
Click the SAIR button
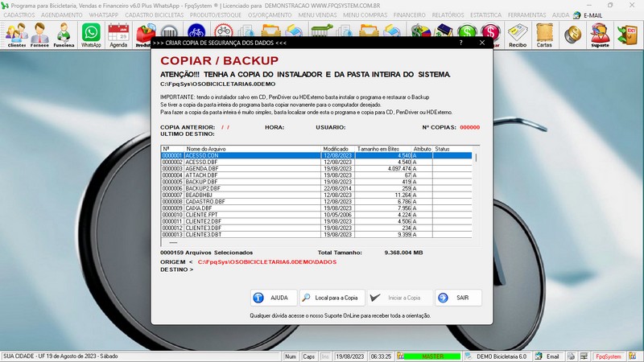tap(458, 298)
